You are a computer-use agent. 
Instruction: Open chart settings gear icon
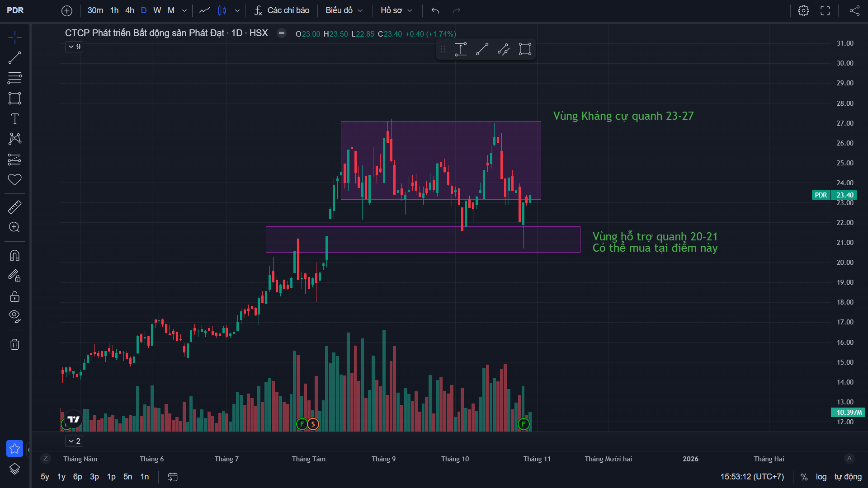[803, 10]
